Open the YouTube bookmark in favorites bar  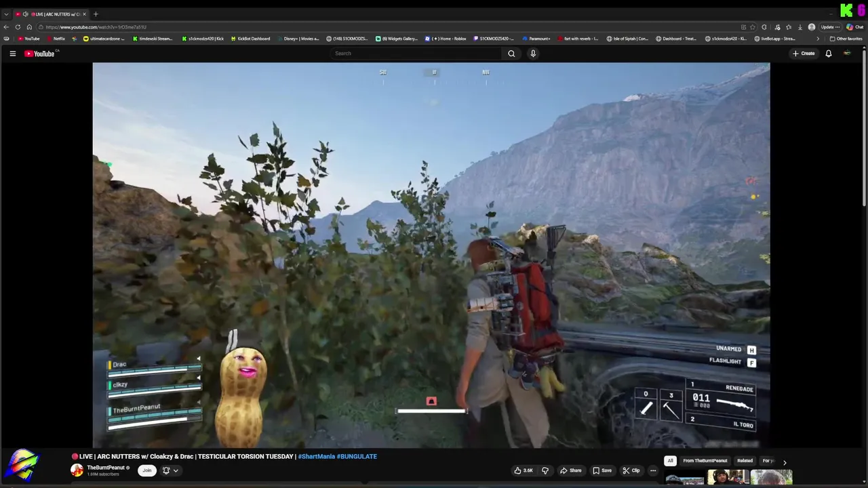click(x=29, y=39)
